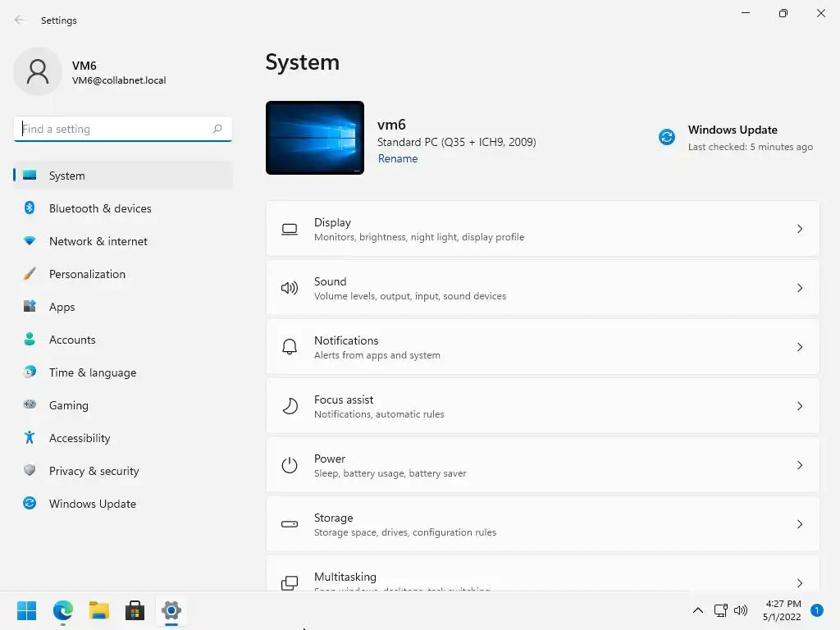
Task: Click the System monitor icon in the sidebar
Action: (30, 176)
